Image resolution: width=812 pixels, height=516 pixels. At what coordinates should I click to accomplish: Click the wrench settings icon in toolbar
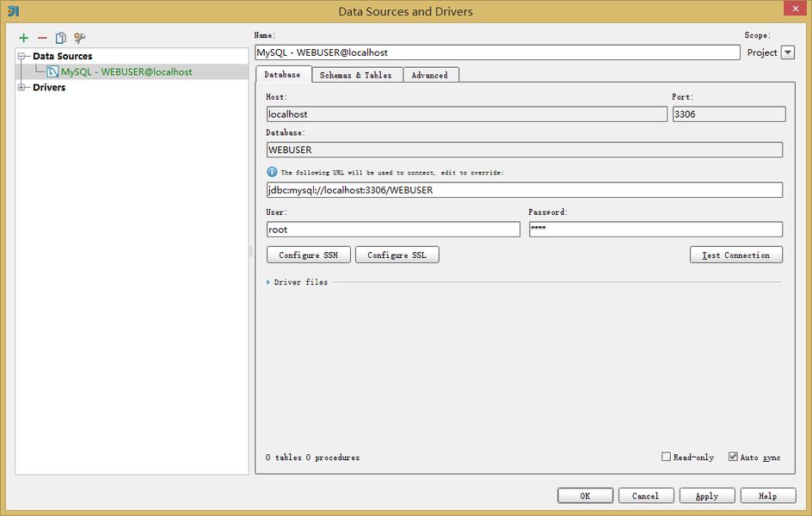79,38
